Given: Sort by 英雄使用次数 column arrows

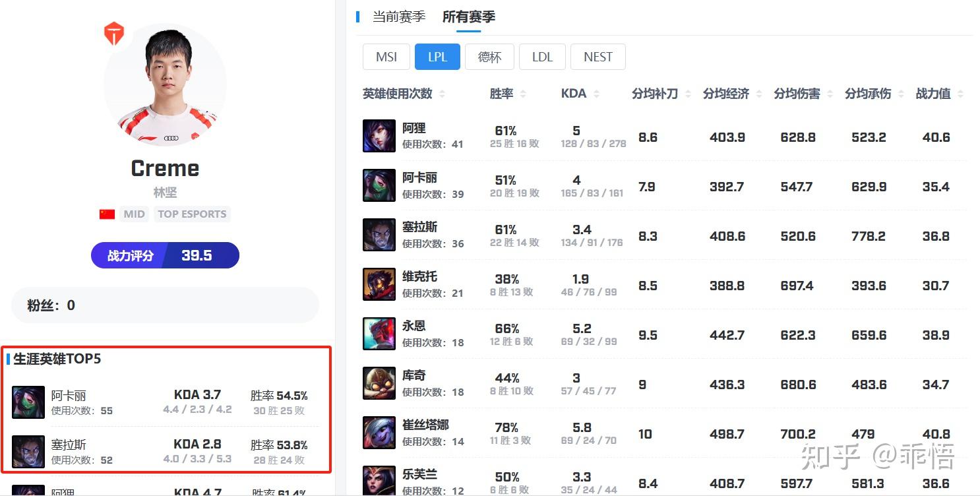Looking at the screenshot, I should tap(442, 94).
